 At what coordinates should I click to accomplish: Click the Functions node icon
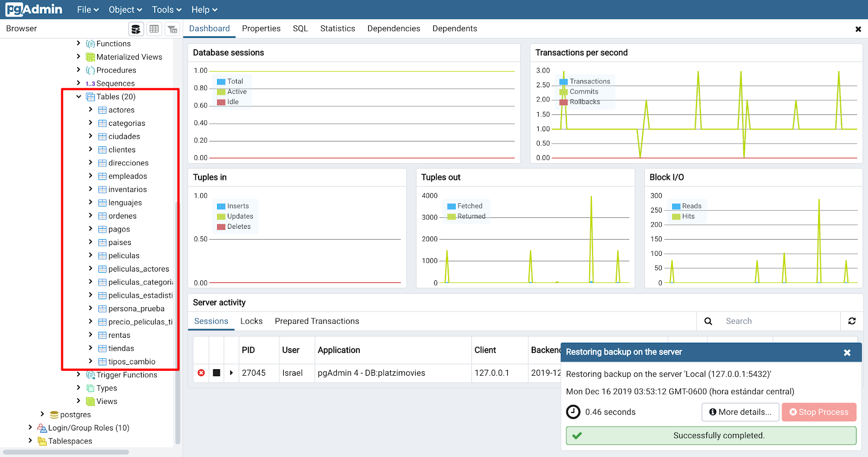pyautogui.click(x=90, y=44)
